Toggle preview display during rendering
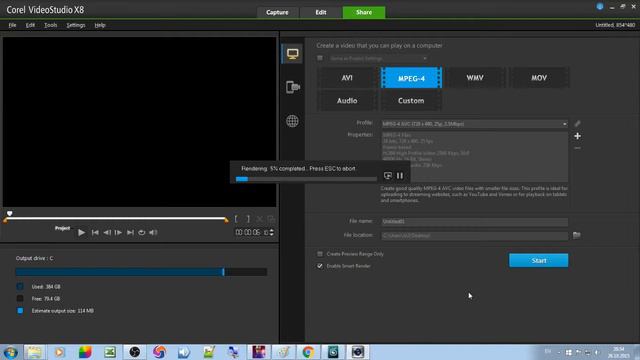This screenshot has width=640, height=360. pos(388,176)
